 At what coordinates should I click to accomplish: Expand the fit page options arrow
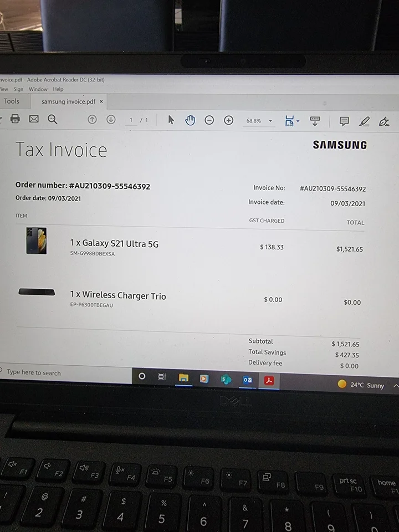298,121
